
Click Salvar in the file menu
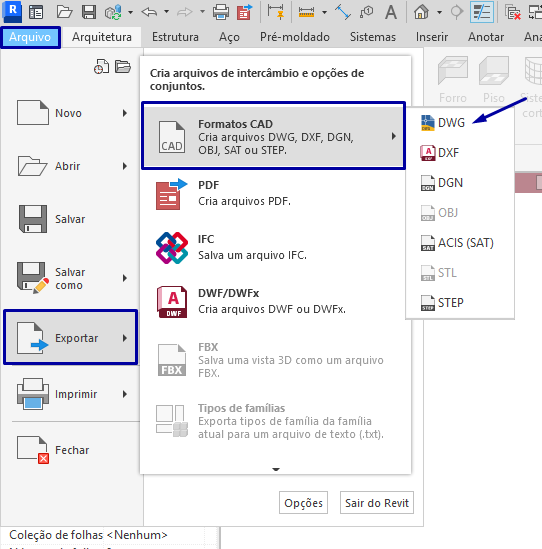click(x=71, y=219)
